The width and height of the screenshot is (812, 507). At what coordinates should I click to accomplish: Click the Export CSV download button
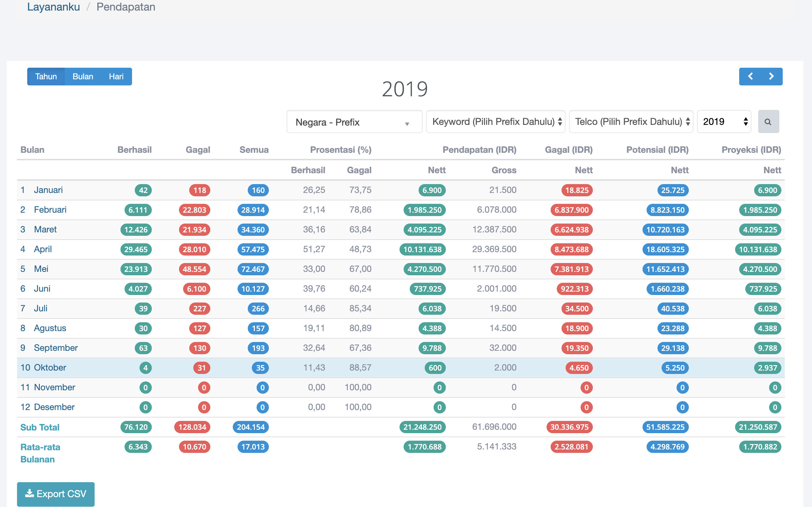click(56, 494)
